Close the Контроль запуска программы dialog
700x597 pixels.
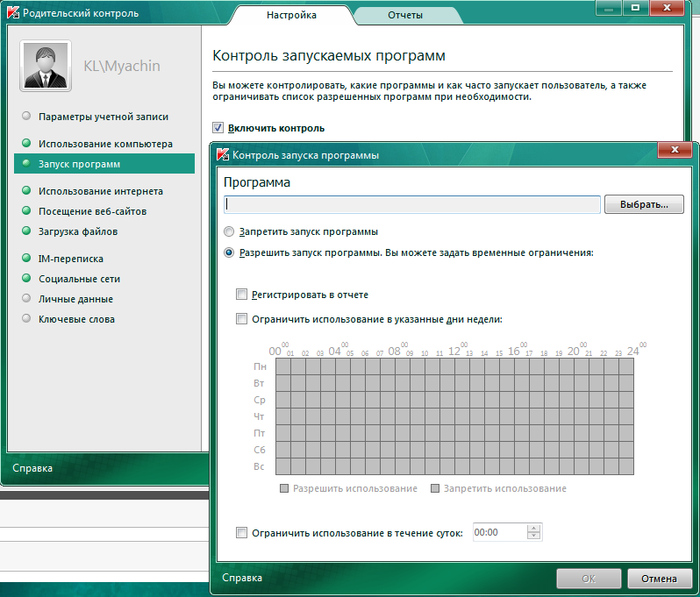pyautogui.click(x=675, y=150)
